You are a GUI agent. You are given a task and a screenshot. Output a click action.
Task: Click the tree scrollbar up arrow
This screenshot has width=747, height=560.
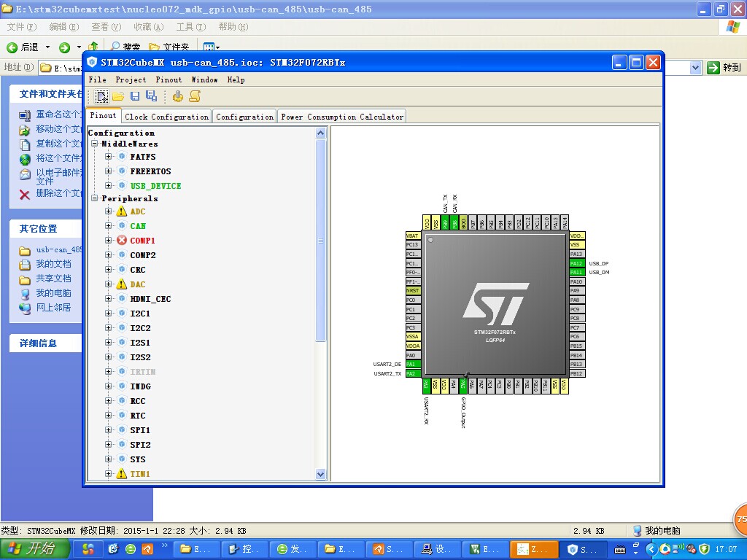coord(321,133)
